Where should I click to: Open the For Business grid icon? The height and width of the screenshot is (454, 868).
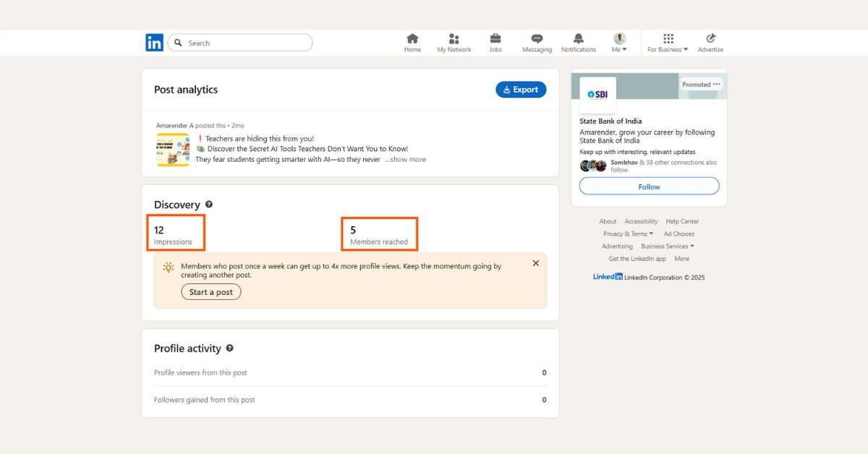(666, 38)
